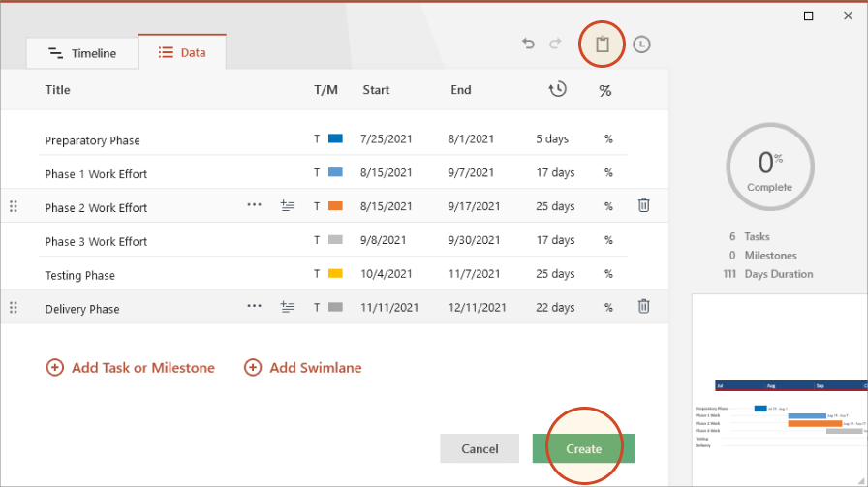Image resolution: width=868 pixels, height=487 pixels.
Task: Click start date 9/8/2021
Action: coord(383,240)
